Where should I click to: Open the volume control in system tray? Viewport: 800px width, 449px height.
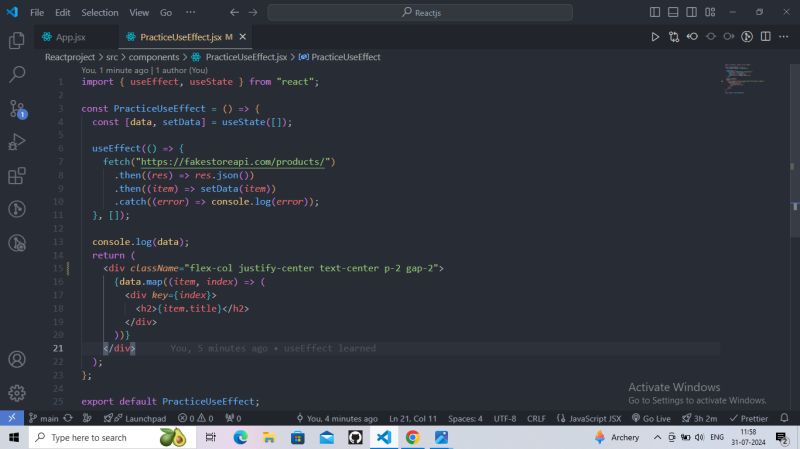(x=699, y=437)
